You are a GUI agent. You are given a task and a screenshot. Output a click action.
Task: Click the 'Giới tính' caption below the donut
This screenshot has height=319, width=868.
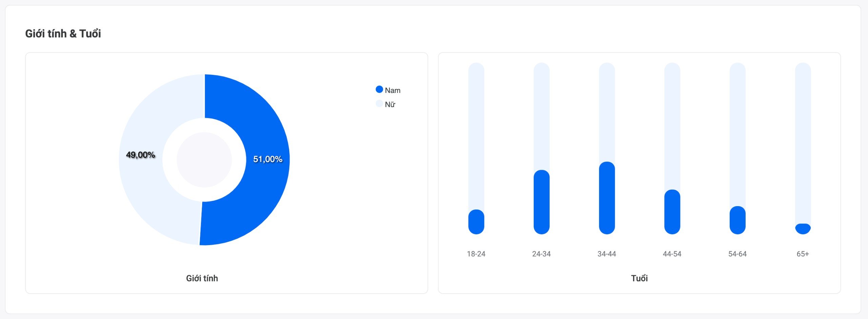(202, 278)
